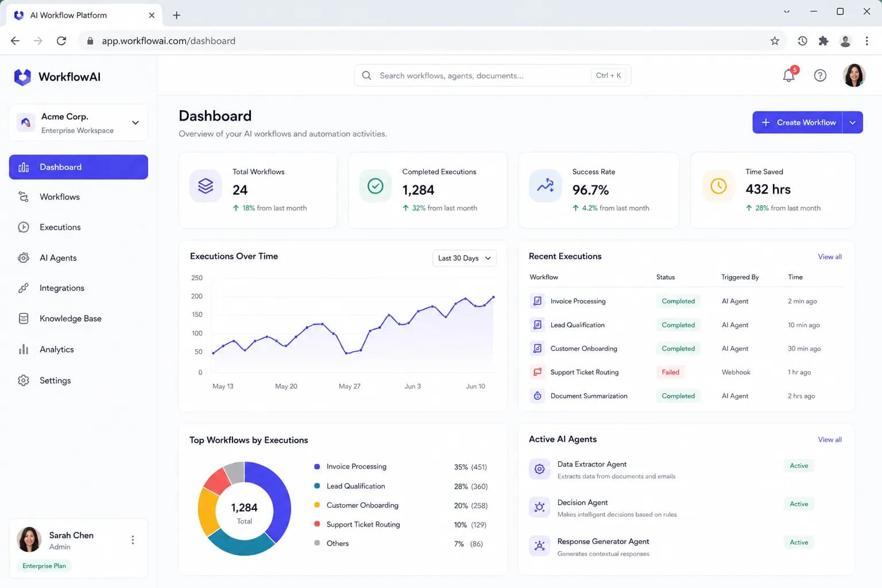Click the Failed status badge
Viewport: 882px width, 588px height.
[670, 372]
